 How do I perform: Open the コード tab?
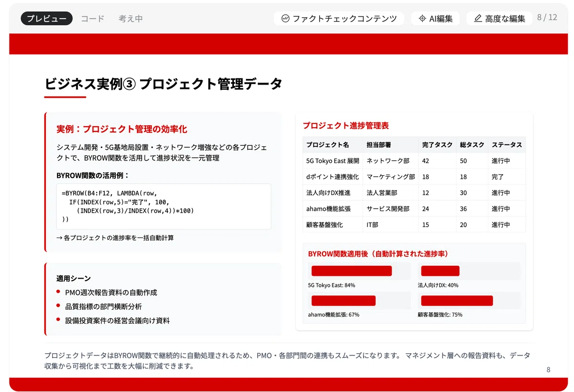(92, 19)
